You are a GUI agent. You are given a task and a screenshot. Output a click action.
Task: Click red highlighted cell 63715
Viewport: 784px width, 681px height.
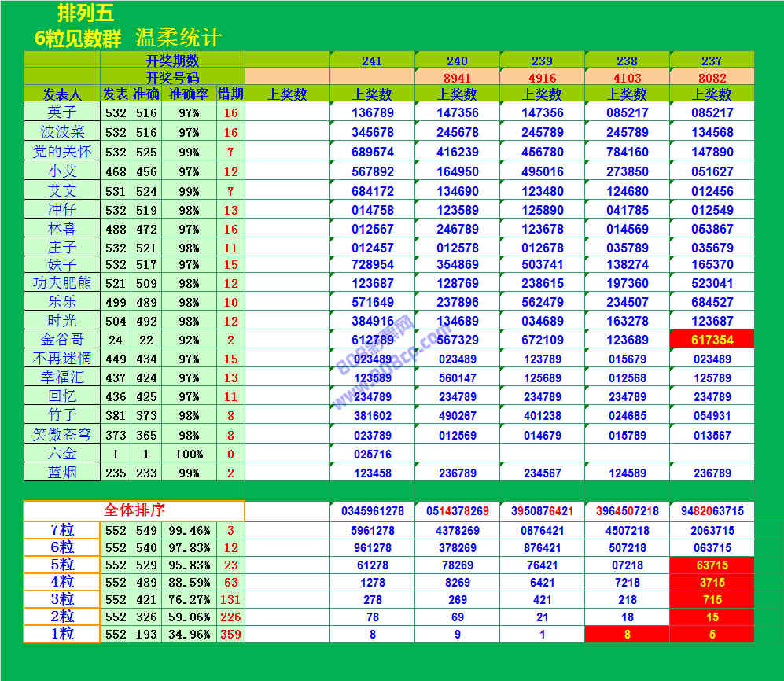pos(712,565)
